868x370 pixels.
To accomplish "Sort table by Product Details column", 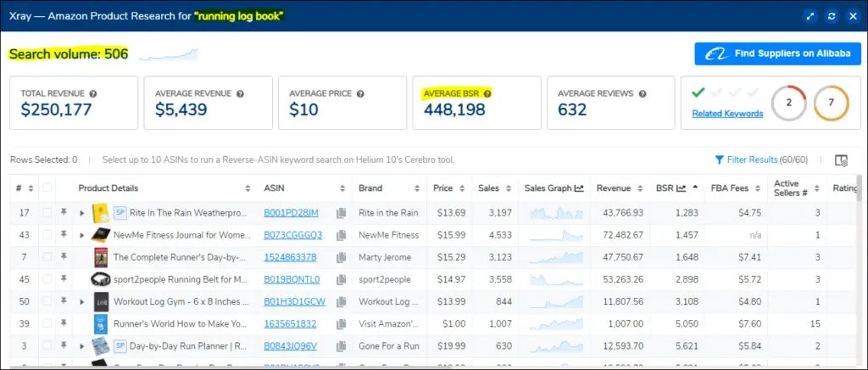I will [x=248, y=188].
